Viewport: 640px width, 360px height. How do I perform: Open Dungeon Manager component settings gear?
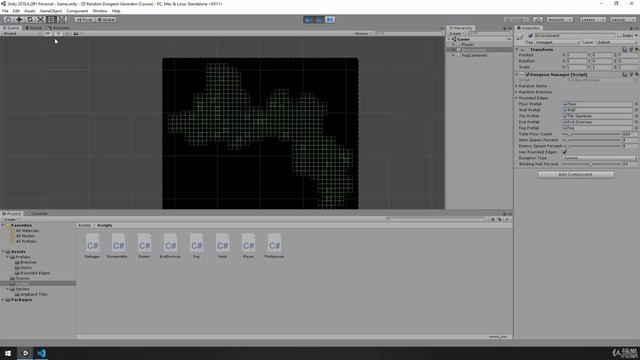[636, 75]
